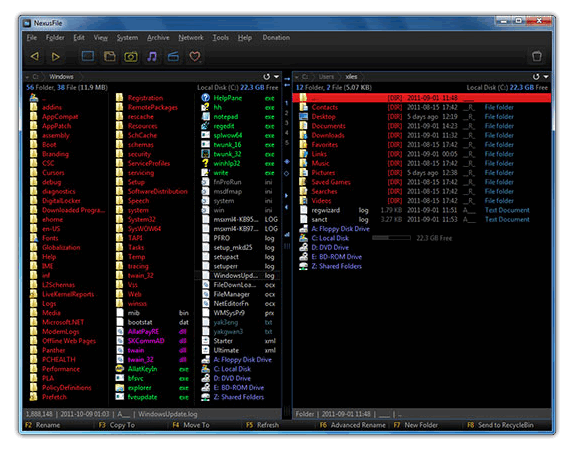Click the small right triangle in divider strip
This screenshot has height=450, width=575.
click(x=287, y=195)
